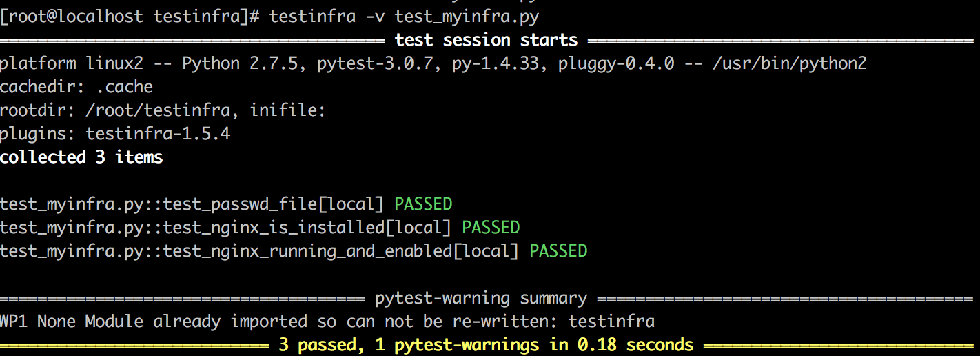Click PASSED status for test_passwd_file
Viewport: 980px width, 356px height.
click(423, 204)
